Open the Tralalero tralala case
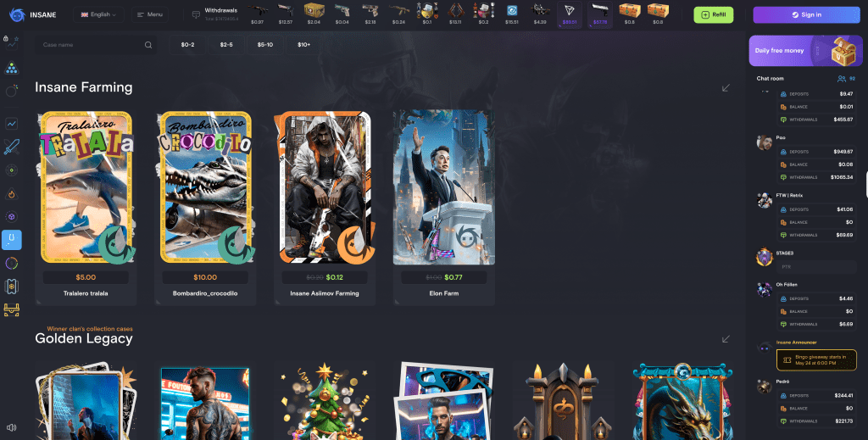 tap(86, 208)
